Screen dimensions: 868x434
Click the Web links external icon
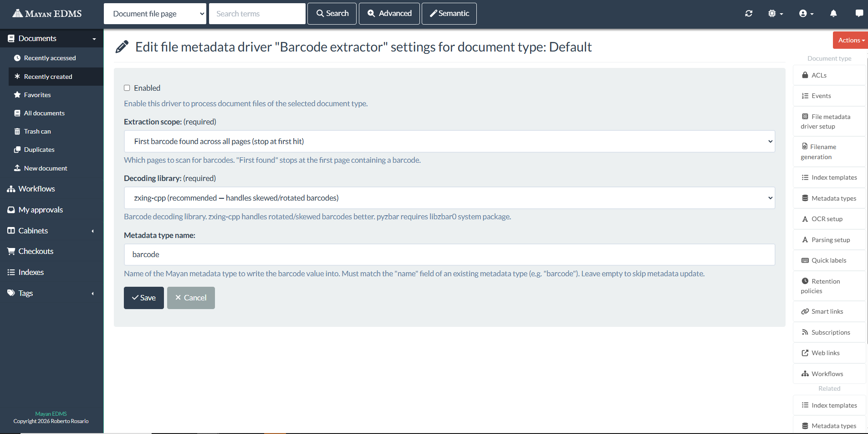click(x=805, y=353)
